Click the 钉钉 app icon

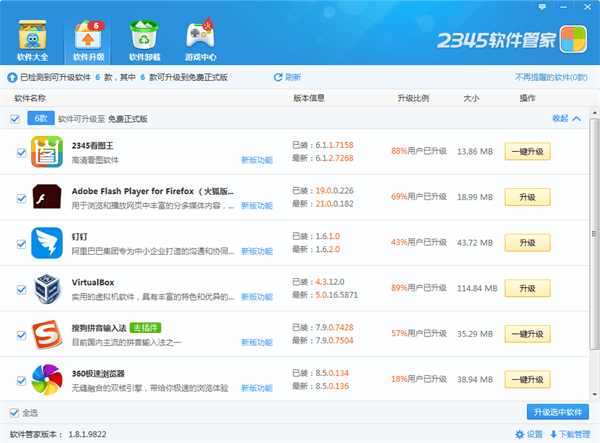[x=47, y=242]
